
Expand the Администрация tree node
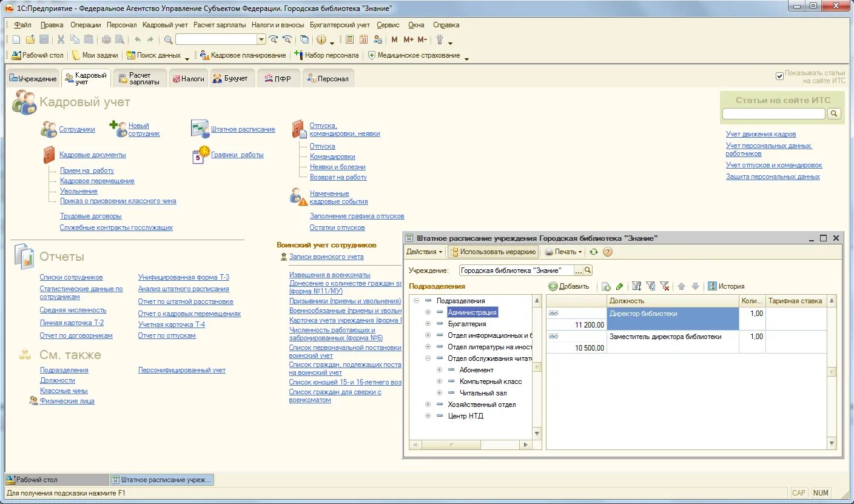(428, 312)
